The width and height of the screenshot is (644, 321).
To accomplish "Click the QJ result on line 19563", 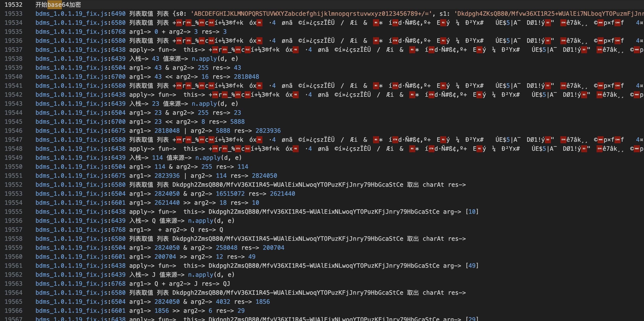I will point(226,284).
